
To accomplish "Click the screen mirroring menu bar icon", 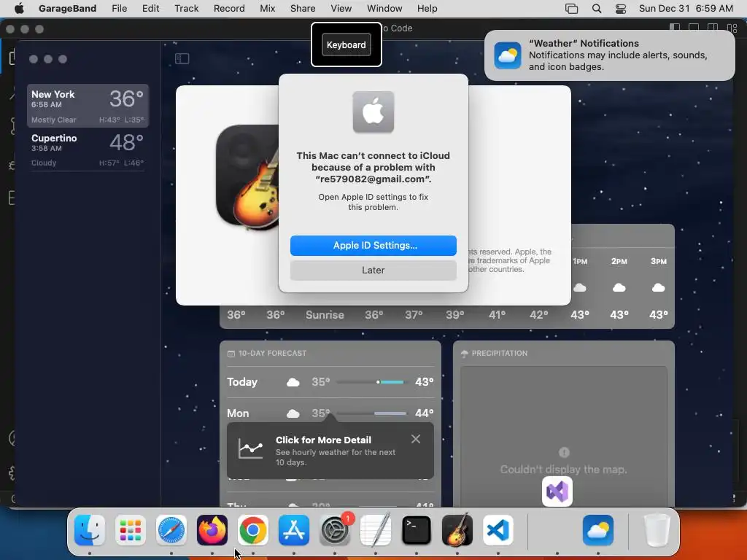I will pos(571,8).
